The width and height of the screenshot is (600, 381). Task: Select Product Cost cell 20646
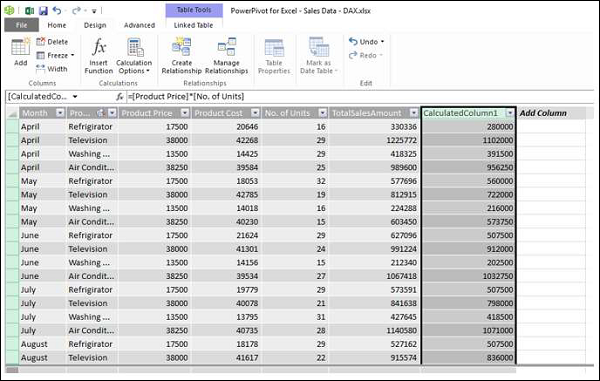pyautogui.click(x=227, y=127)
